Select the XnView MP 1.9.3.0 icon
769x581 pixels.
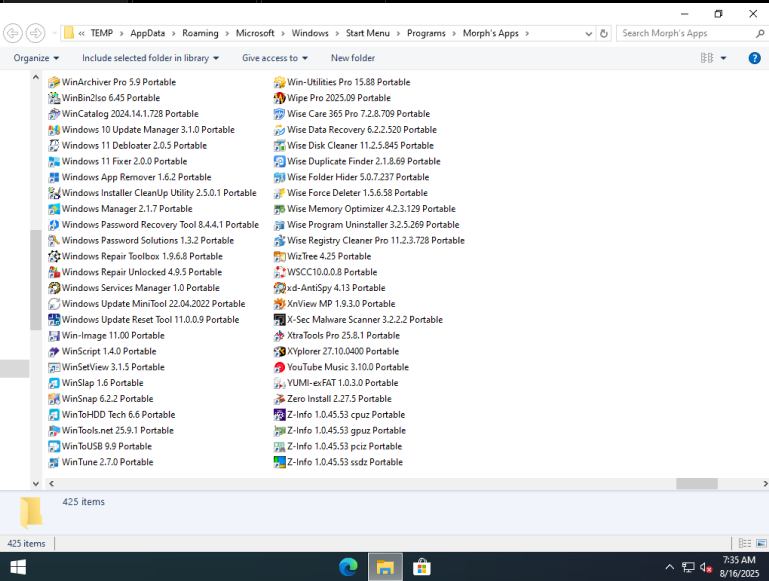click(x=280, y=304)
